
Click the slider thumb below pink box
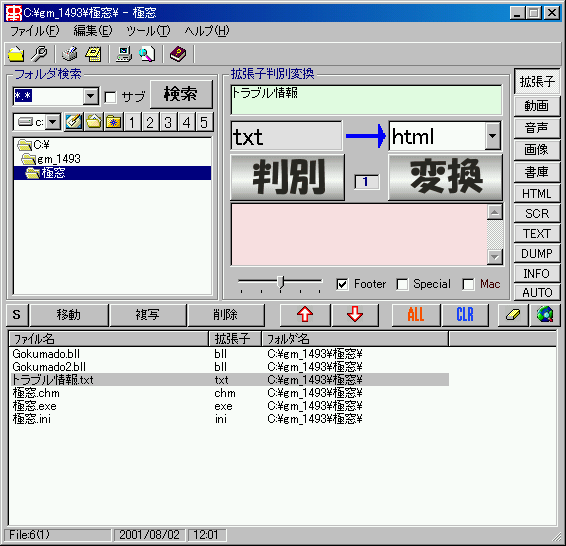[281, 283]
